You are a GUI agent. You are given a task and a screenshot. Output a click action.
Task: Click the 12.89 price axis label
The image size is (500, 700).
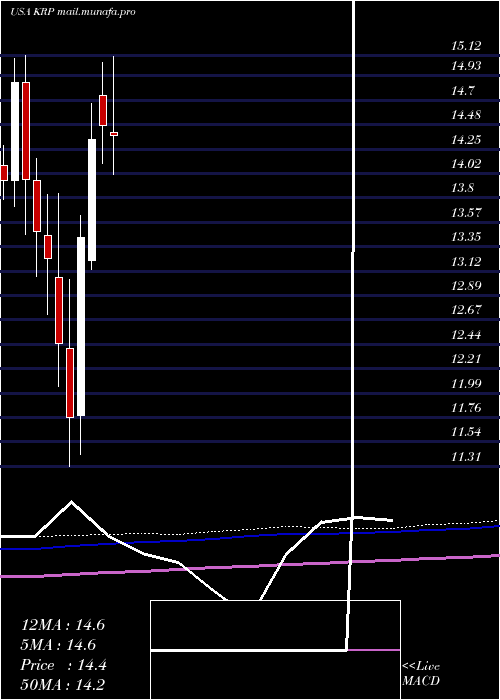pos(466,285)
